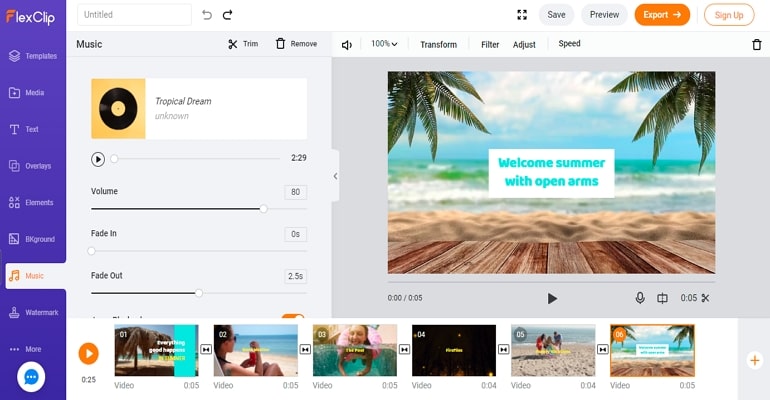Mute the video with speaker icon

click(347, 45)
